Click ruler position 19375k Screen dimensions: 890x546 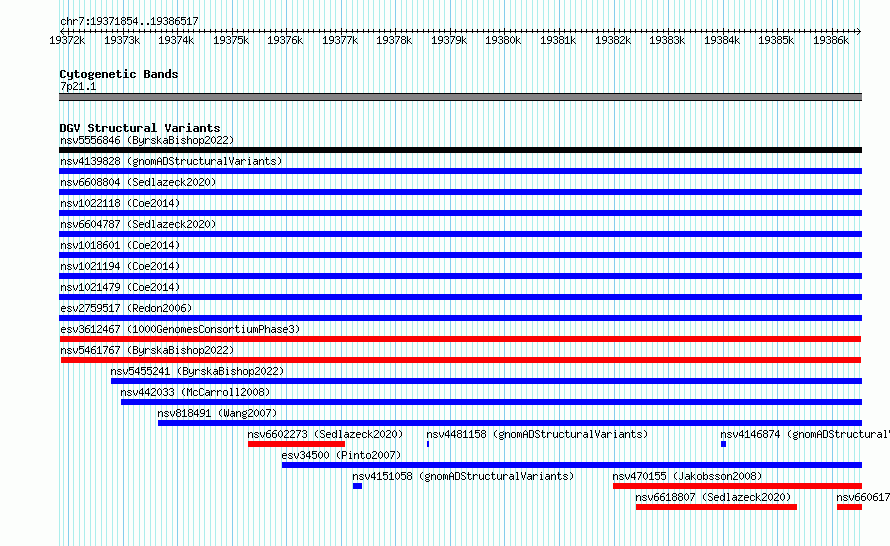click(230, 40)
